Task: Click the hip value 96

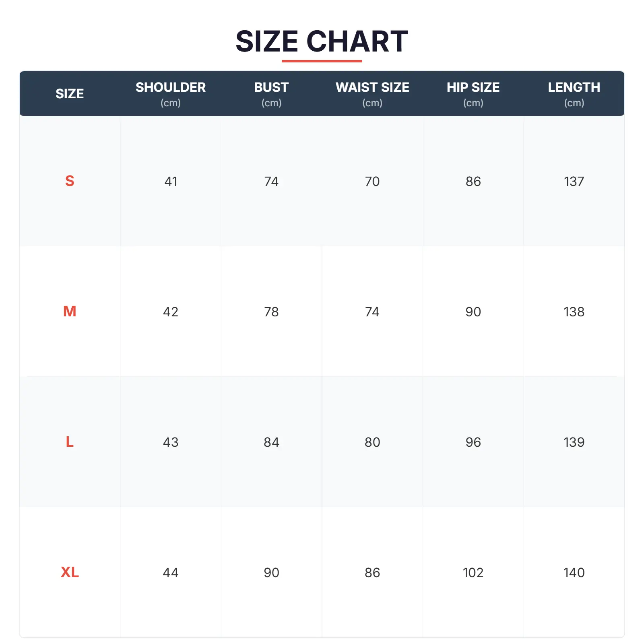Action: click(x=473, y=442)
